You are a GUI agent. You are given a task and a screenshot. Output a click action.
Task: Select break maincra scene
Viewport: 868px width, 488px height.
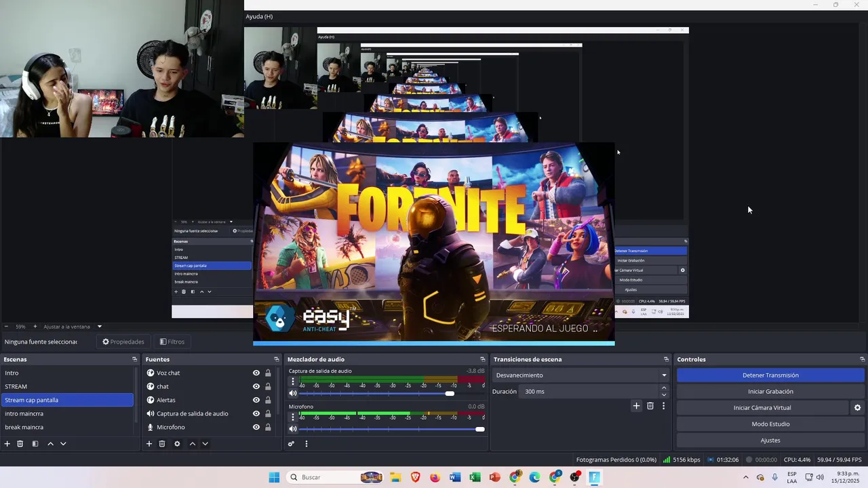tap(67, 427)
